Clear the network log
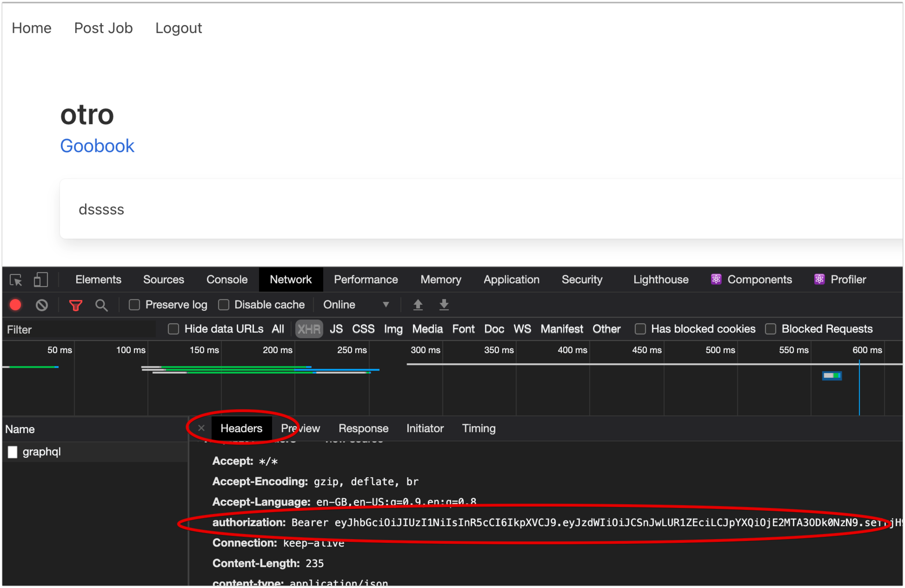905x588 pixels. click(42, 305)
